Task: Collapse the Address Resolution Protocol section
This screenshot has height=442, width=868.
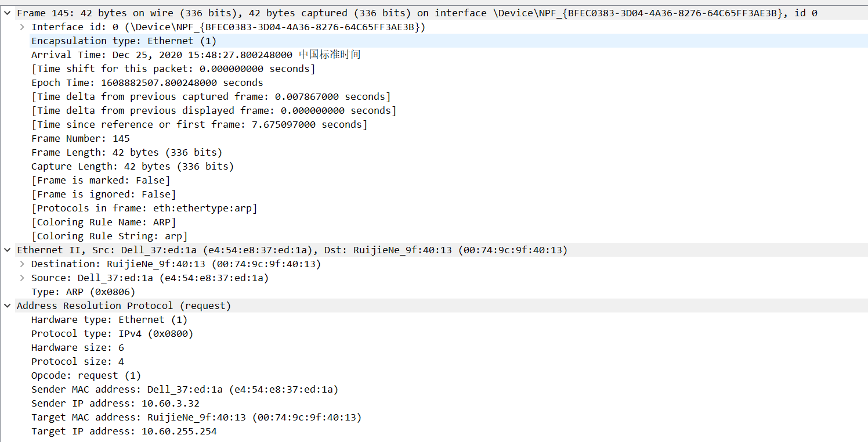Action: pyautogui.click(x=6, y=305)
